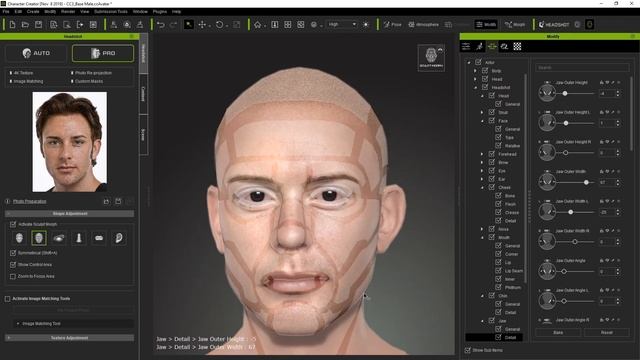Click the Jaw Outer Height slider handle
Screen dimensions: 640x360
pyautogui.click(x=565, y=93)
